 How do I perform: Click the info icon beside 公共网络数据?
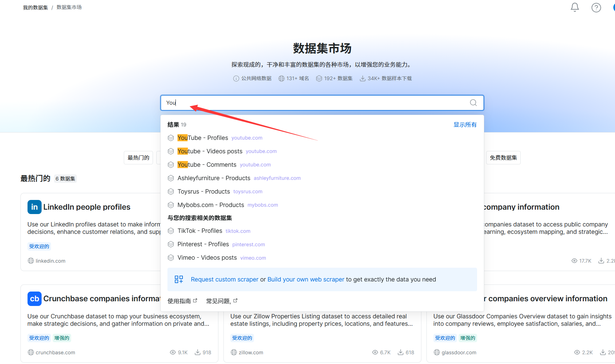click(x=236, y=79)
